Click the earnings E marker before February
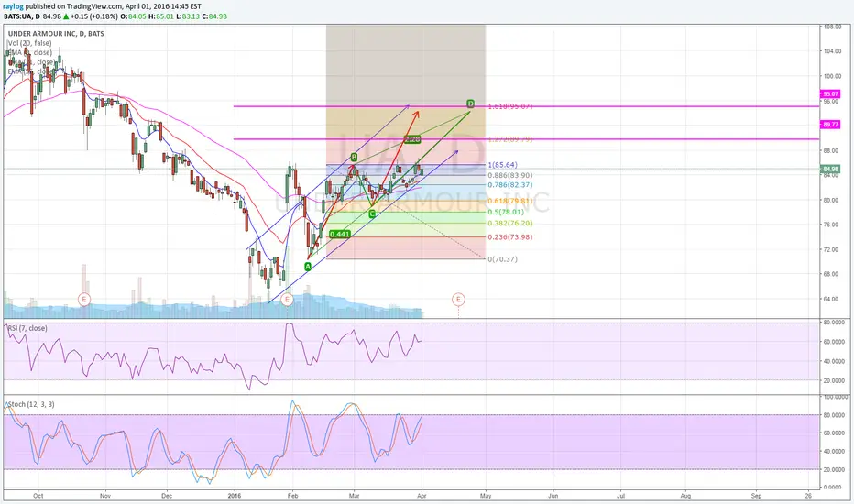The image size is (854, 504). pyautogui.click(x=287, y=299)
